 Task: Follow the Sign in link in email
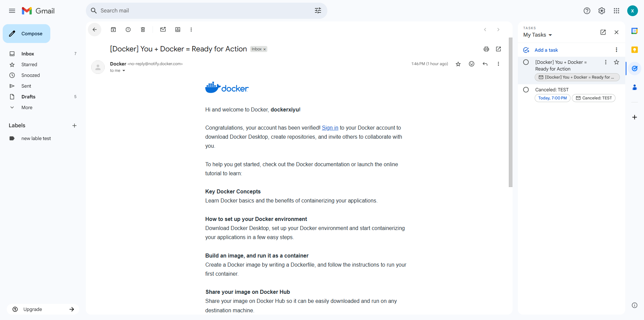[x=330, y=128]
